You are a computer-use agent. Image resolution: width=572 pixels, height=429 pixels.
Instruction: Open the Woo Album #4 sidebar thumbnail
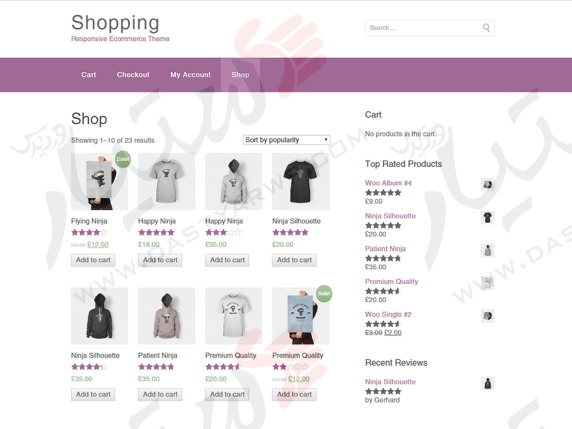tap(488, 185)
